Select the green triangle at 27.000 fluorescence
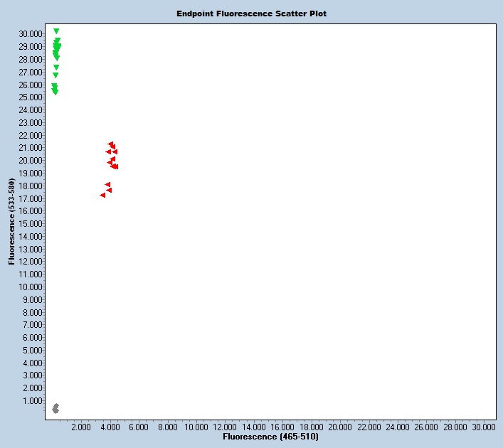Image resolution: width=503 pixels, height=448 pixels. tap(55, 75)
